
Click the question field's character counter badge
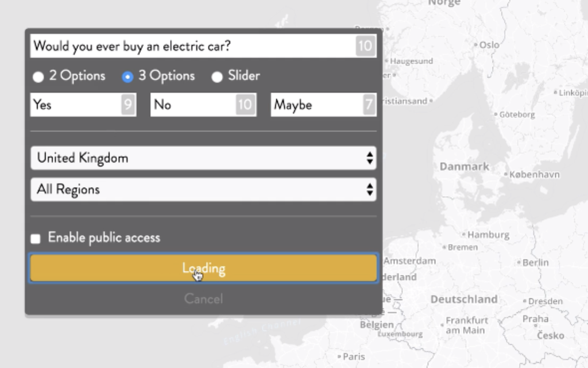pyautogui.click(x=365, y=46)
